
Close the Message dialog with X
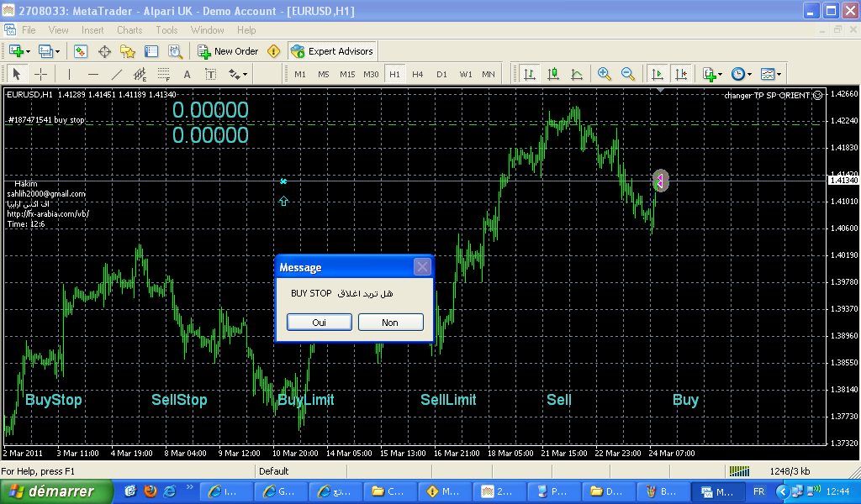422,267
